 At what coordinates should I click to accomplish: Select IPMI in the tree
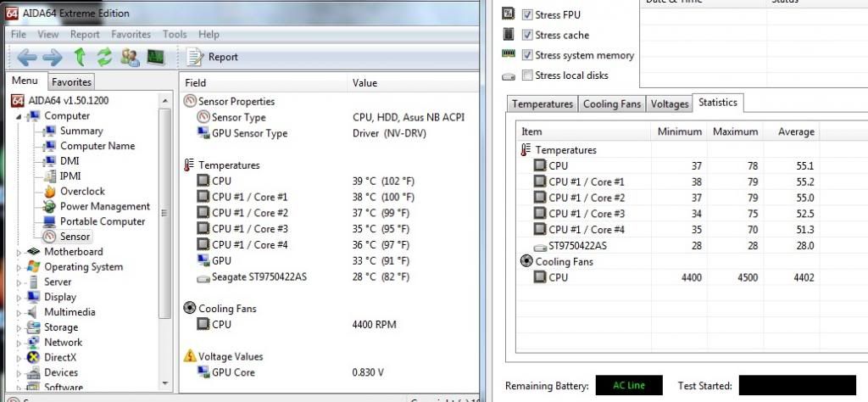point(70,176)
